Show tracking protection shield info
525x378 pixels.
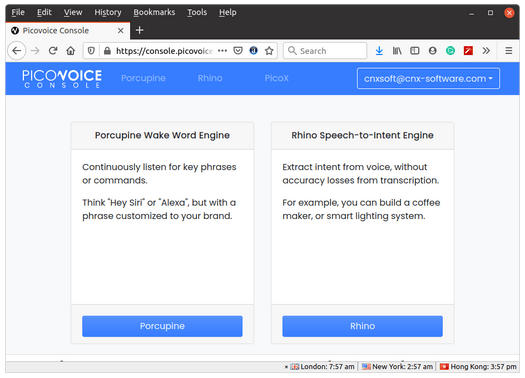91,51
